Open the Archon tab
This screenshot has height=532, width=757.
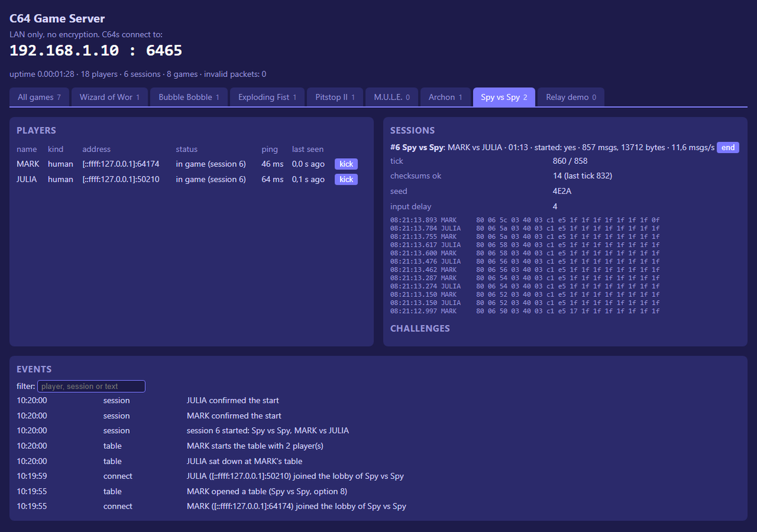click(x=445, y=97)
